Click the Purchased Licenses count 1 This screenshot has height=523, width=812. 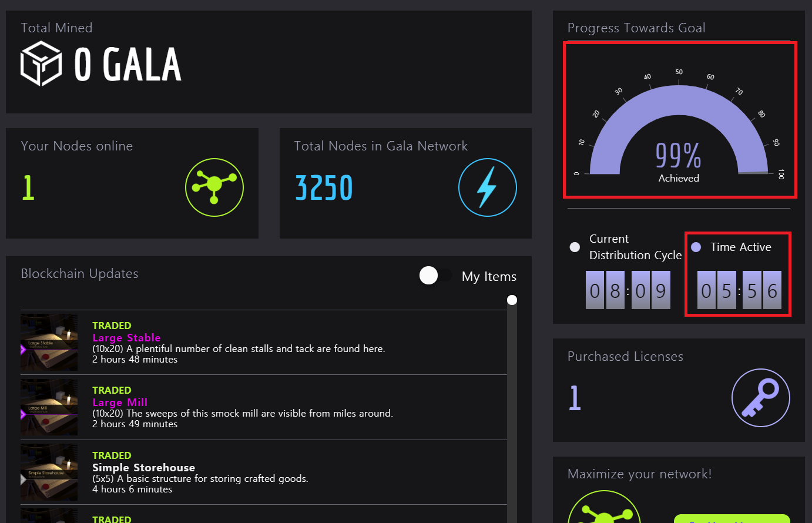pos(575,398)
